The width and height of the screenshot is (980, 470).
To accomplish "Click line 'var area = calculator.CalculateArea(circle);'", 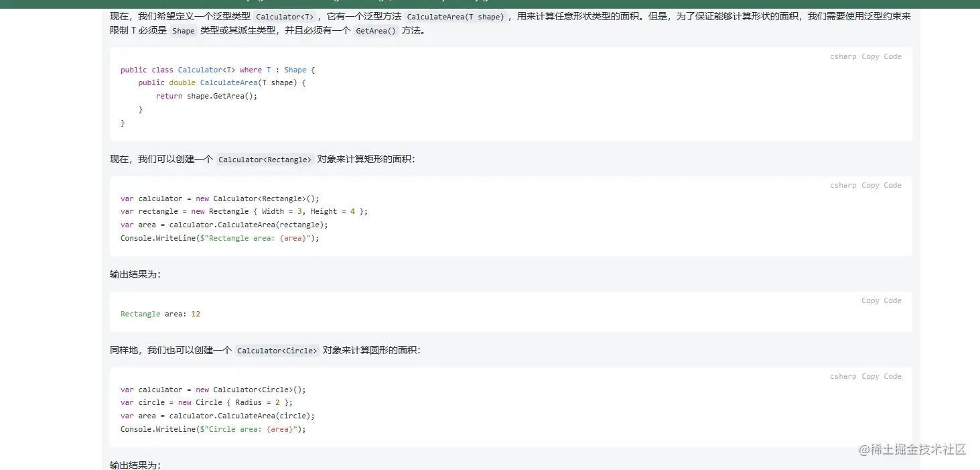I will [x=218, y=416].
